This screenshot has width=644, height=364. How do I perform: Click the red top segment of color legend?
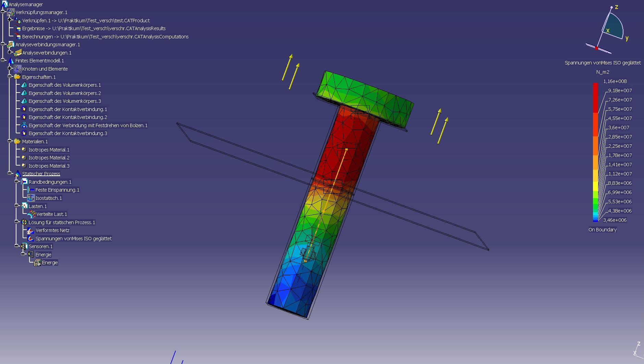tap(595, 98)
